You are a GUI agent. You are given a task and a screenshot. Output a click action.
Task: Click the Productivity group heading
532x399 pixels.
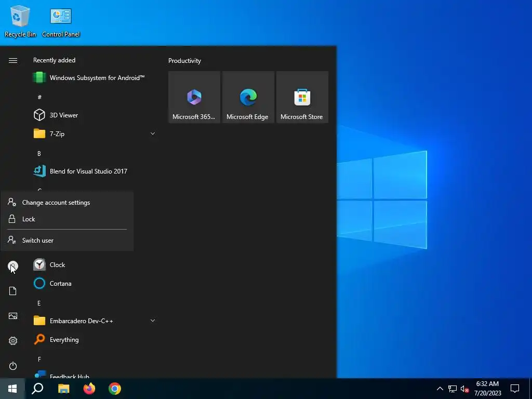(x=184, y=61)
